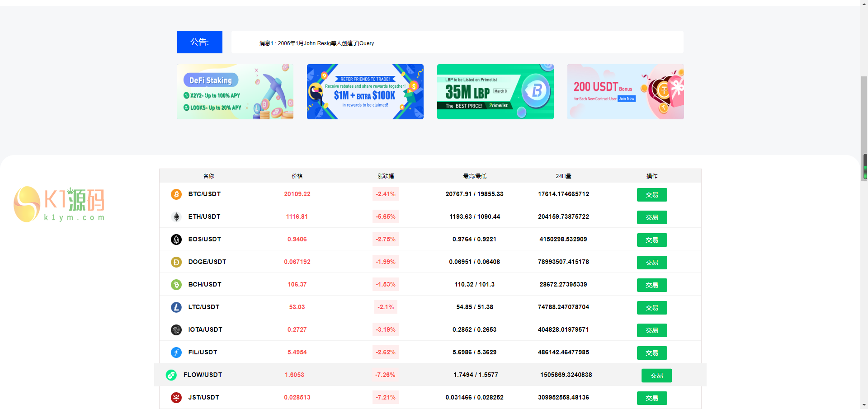Click the 110.32 / 101.3 high-low value
This screenshot has width=868, height=409.
475,284
